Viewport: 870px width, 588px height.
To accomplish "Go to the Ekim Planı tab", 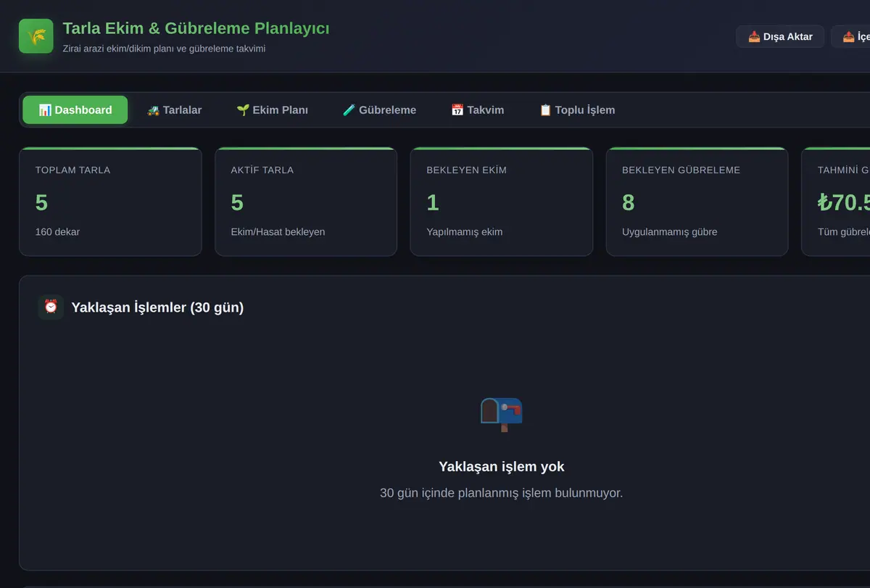I will [272, 110].
